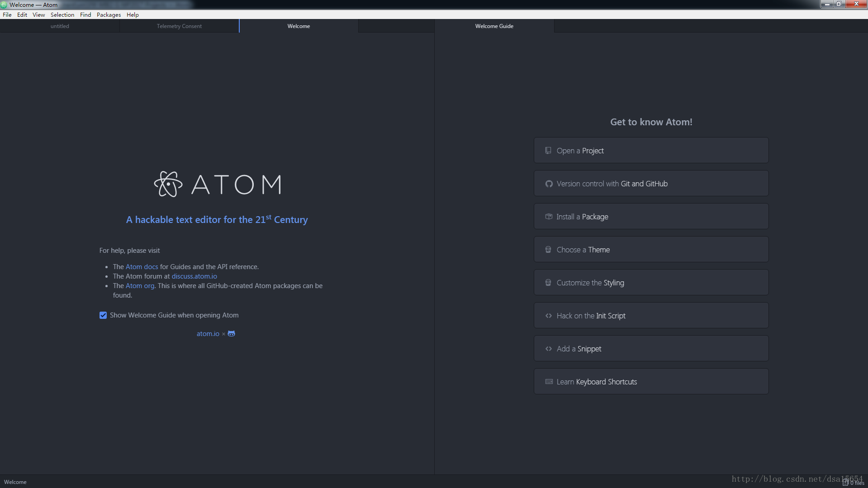Click the Get to know Atom! heading
Viewport: 868px width, 488px height.
tap(651, 122)
